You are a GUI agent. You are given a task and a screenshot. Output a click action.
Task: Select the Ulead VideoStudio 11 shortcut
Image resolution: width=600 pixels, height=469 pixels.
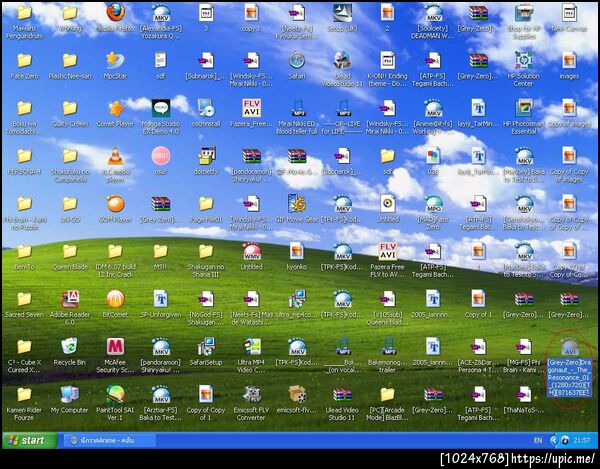tap(342, 61)
